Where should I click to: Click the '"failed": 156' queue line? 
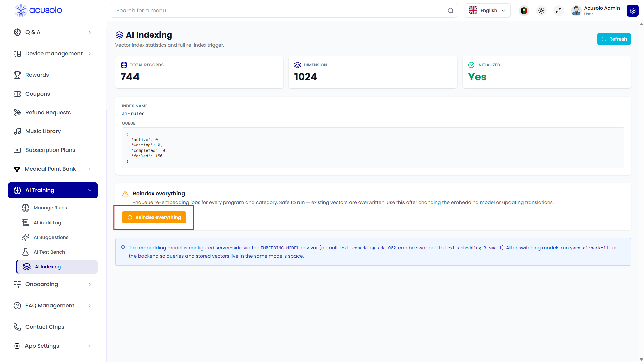[x=147, y=156]
